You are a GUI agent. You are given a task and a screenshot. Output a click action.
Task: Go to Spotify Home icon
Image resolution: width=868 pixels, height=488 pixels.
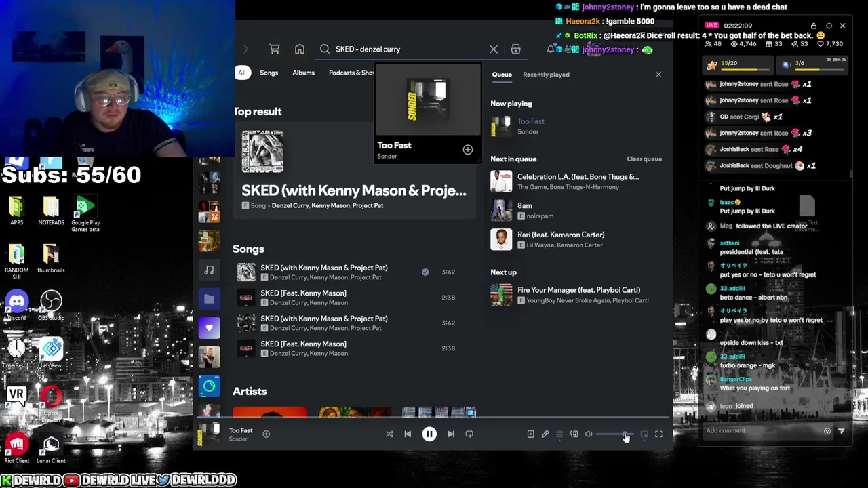pos(299,49)
